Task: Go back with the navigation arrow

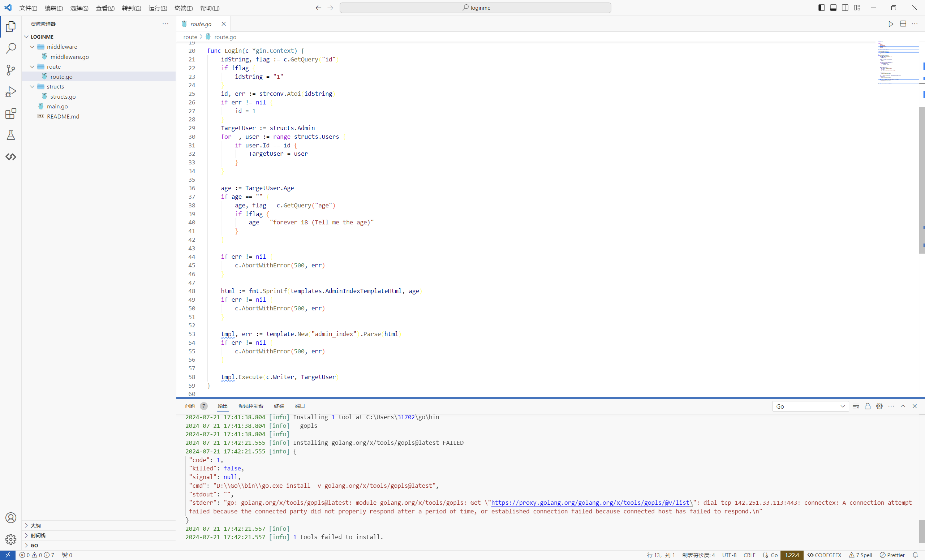Action: click(318, 8)
